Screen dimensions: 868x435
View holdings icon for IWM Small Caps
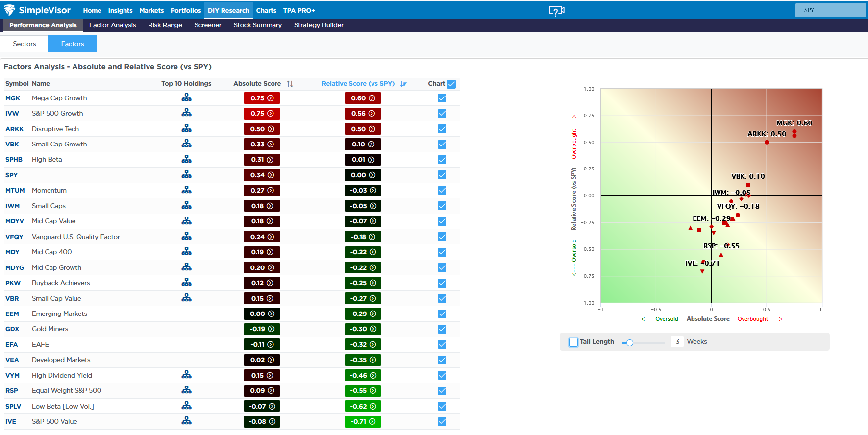coord(186,205)
